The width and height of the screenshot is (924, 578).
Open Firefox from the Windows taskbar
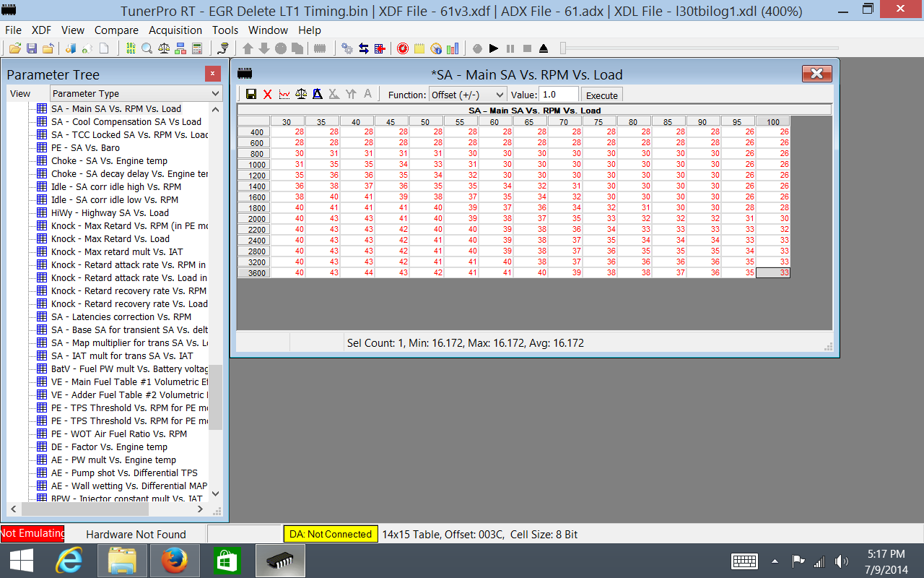pyautogui.click(x=175, y=561)
